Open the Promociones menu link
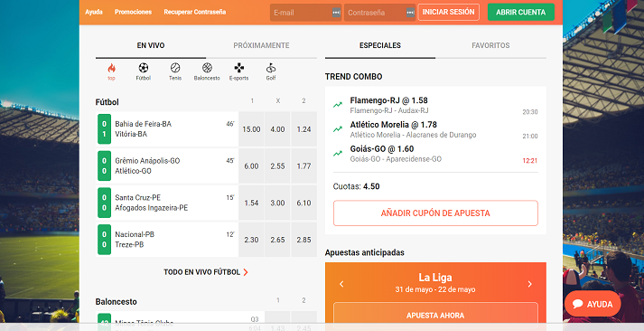644x331 pixels. 133,12
